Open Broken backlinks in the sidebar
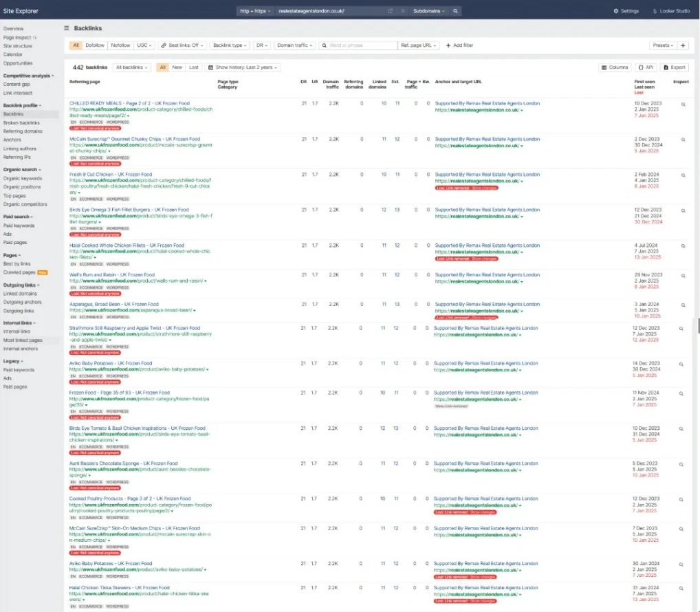This screenshot has width=700, height=612. coord(21,123)
